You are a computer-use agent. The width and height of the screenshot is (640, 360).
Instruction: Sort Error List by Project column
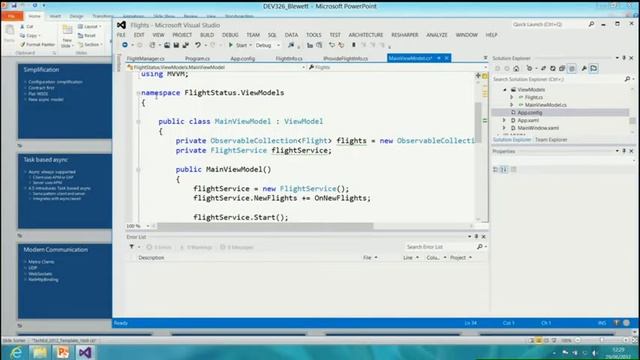(x=461, y=258)
